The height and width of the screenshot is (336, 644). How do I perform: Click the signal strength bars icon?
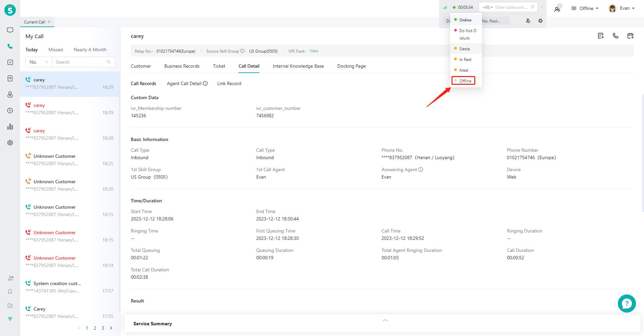tap(445, 7)
